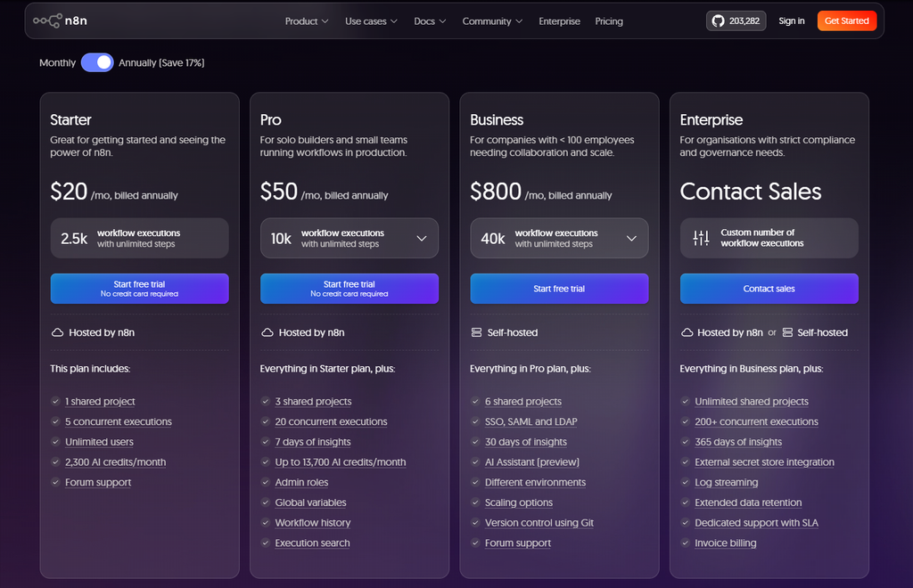Start free trial for the Business plan
This screenshot has height=588, width=913.
(559, 289)
